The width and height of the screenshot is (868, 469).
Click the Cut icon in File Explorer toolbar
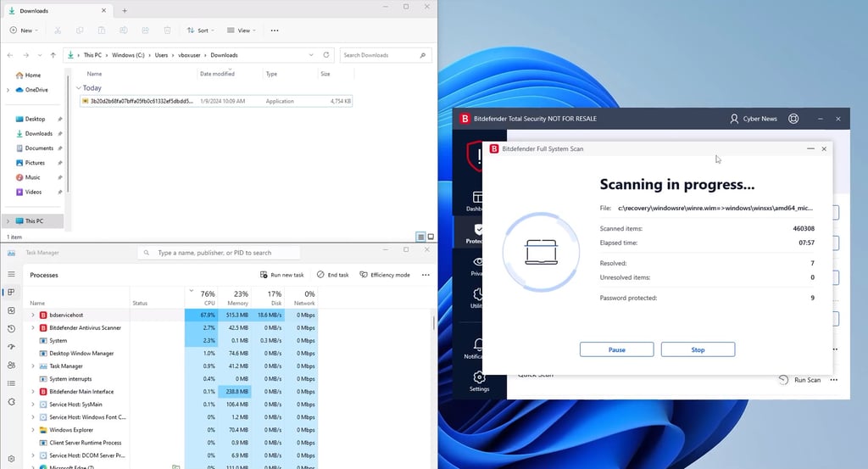tap(58, 31)
